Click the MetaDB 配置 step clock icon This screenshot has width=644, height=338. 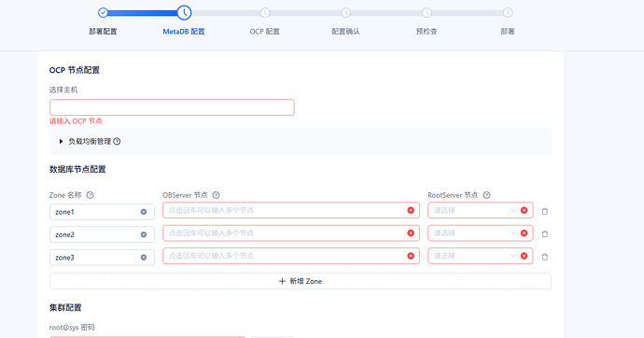point(184,13)
